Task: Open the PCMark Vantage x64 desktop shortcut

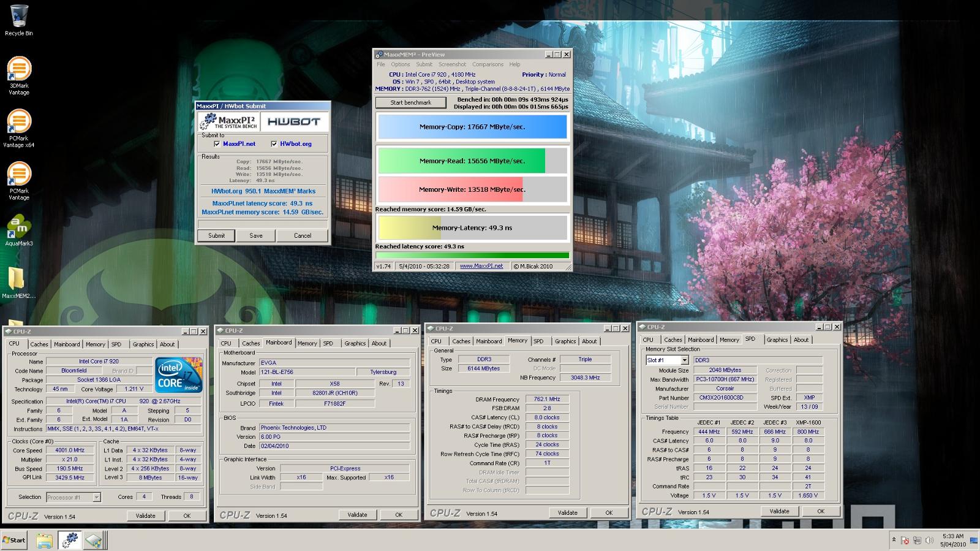Action: [18, 129]
